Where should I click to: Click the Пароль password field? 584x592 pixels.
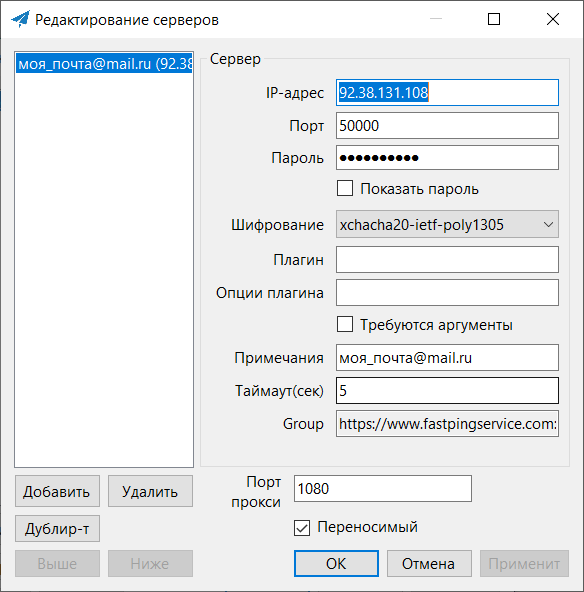[x=447, y=158]
